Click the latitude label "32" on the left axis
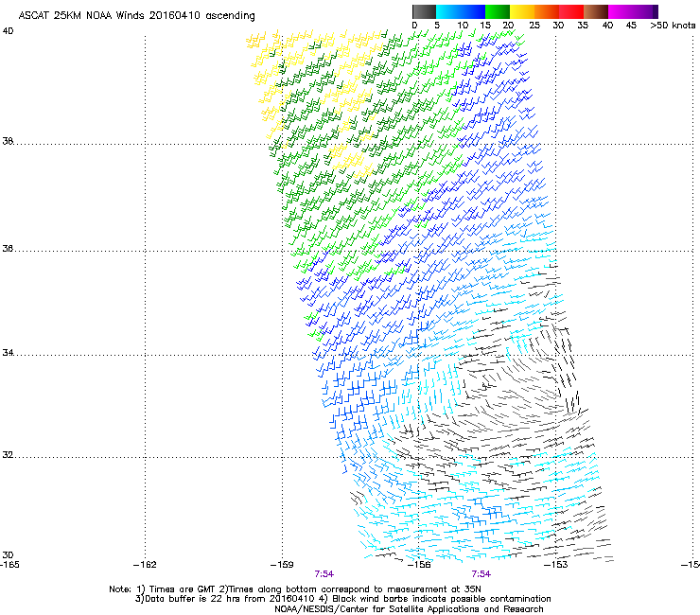Screen dimensions: 700x615 pos(8,455)
